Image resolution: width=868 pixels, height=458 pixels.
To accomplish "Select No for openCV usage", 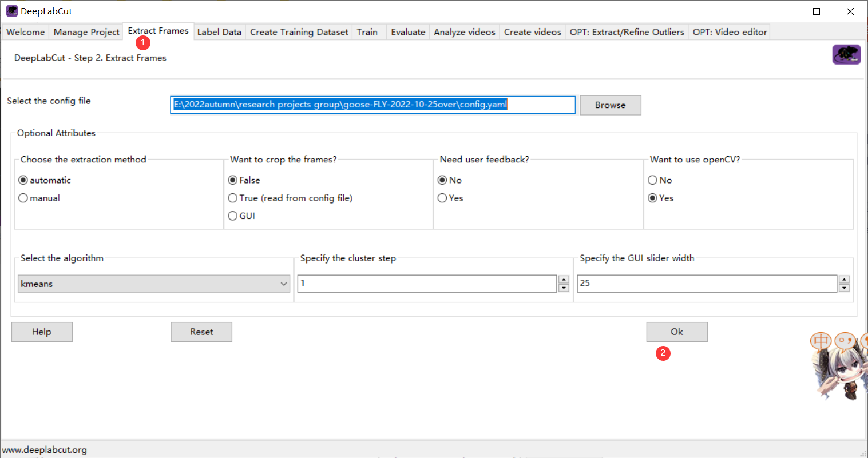I will 660,180.
